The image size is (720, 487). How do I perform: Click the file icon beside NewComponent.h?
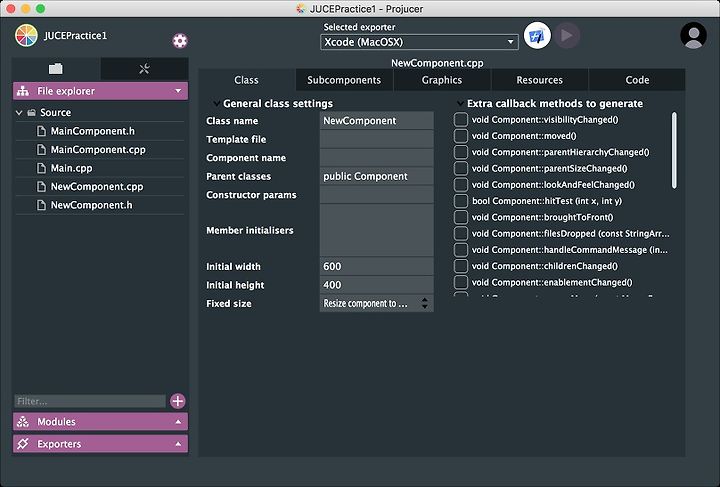[x=41, y=205]
